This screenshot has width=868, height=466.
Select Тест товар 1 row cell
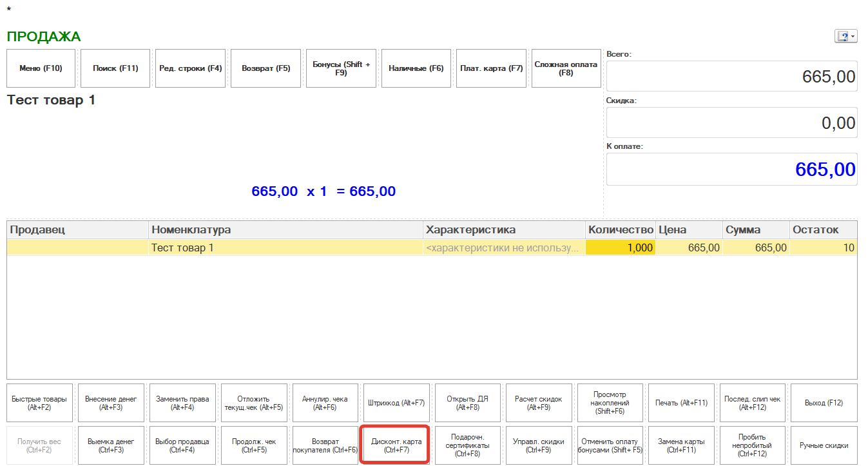point(285,248)
